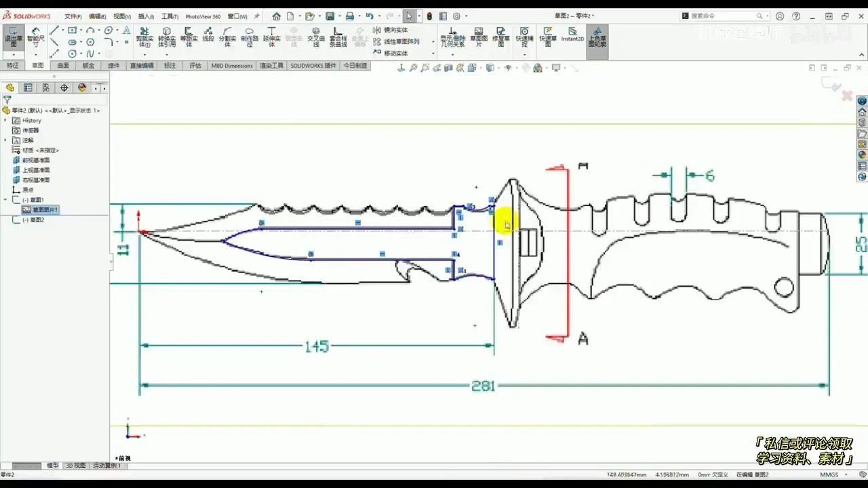Click the Help question mark icon
Image resolution: width=868 pixels, height=488 pixels.
point(796,16)
